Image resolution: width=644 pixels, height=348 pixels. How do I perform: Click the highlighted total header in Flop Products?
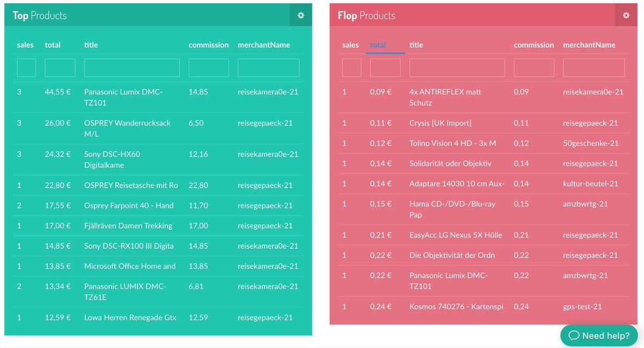click(378, 45)
